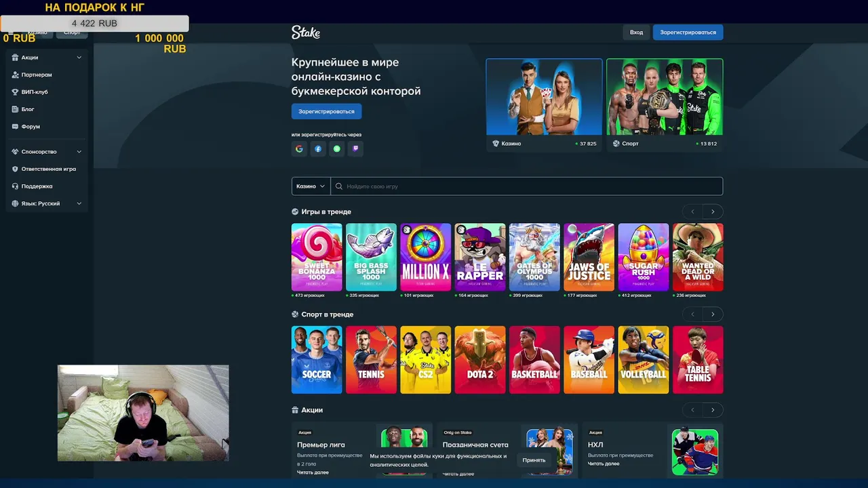Click header Зарегистрироваться button

688,33
